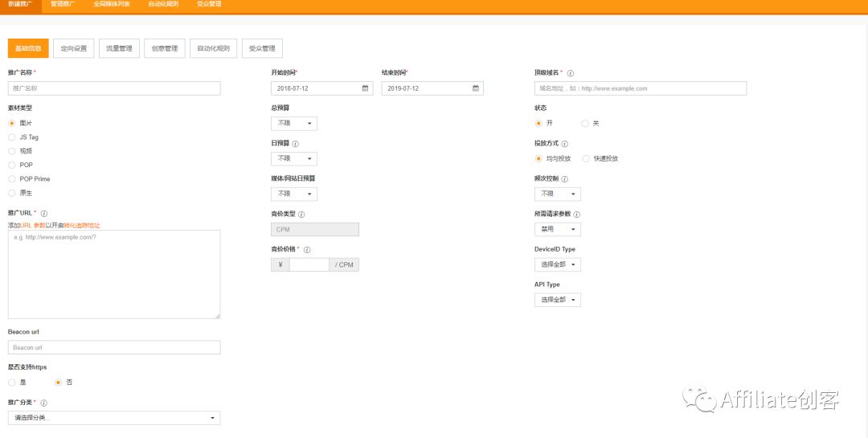Switch to the 定向设置 tab

pyautogui.click(x=74, y=48)
